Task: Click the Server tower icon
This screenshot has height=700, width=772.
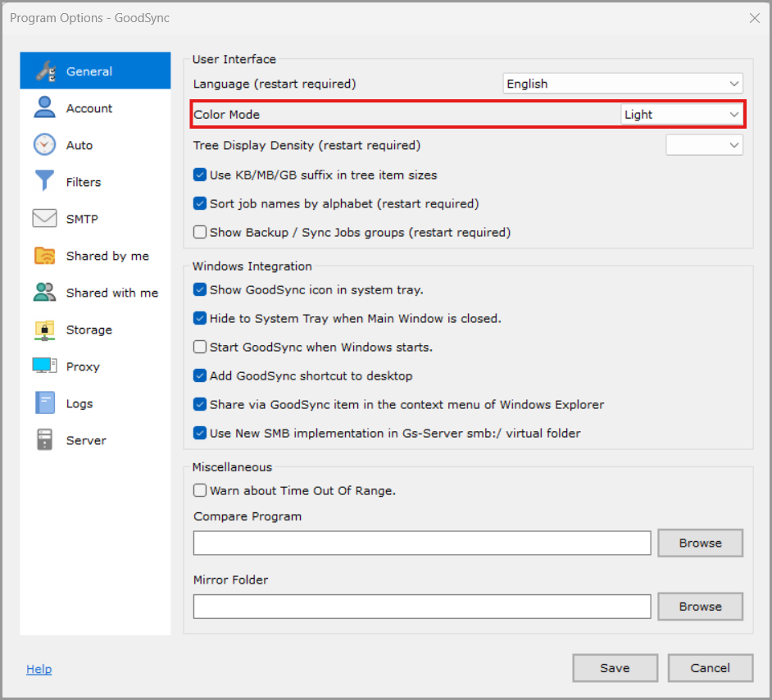Action: 44,439
